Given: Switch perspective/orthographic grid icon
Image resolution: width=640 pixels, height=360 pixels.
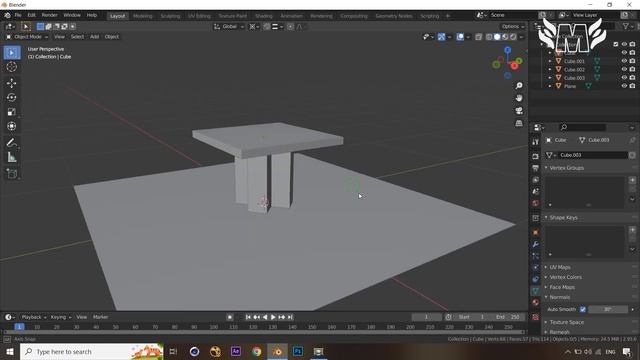Looking at the screenshot, I should 519,123.
